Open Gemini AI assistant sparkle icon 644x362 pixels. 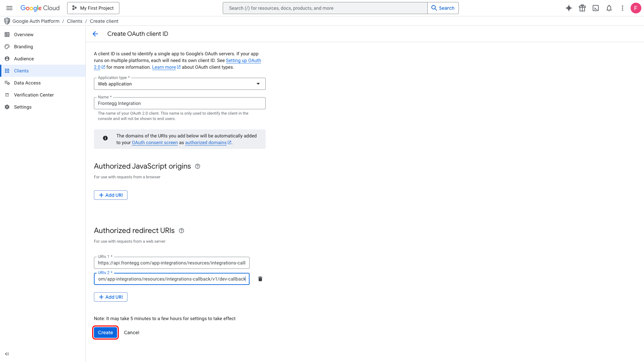tap(569, 8)
